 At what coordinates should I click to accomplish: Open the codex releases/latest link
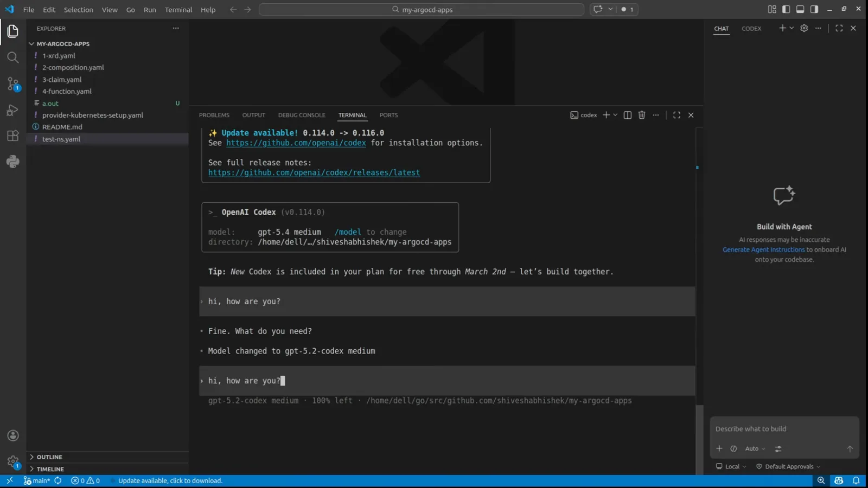pyautogui.click(x=314, y=172)
